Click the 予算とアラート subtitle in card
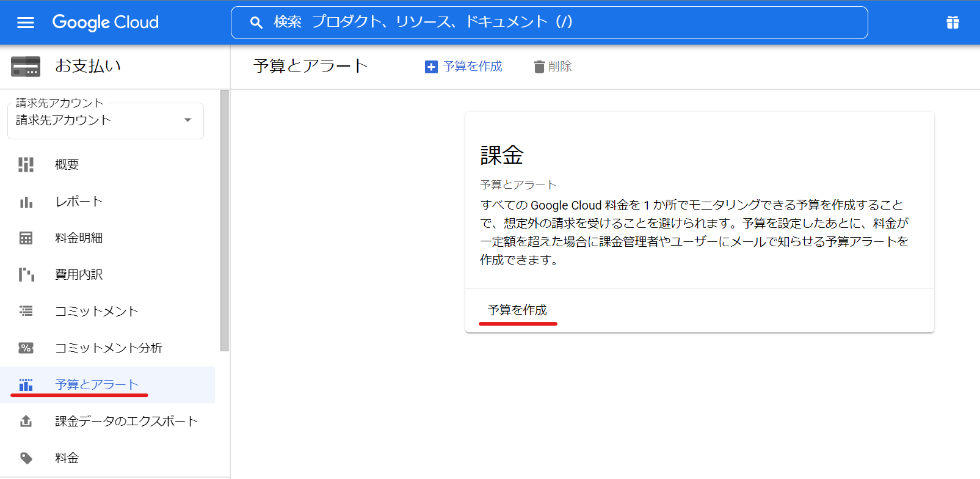The height and width of the screenshot is (479, 980). pyautogui.click(x=518, y=185)
